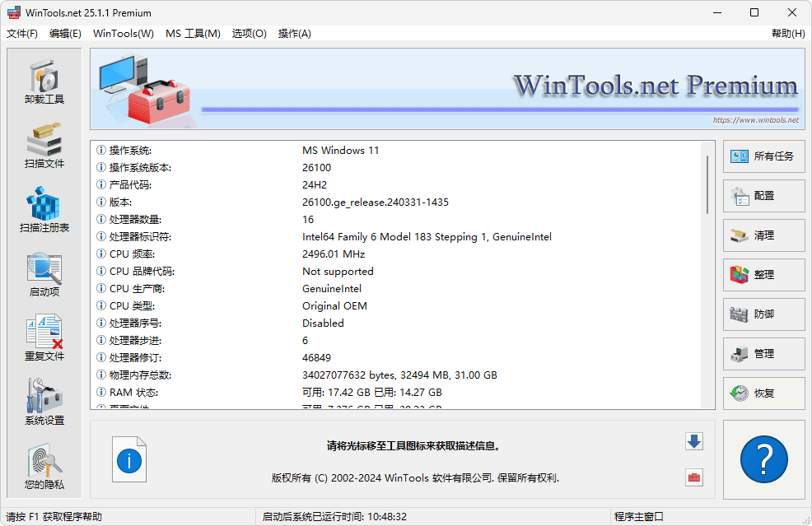Click the 清理 (Clean) button

764,235
